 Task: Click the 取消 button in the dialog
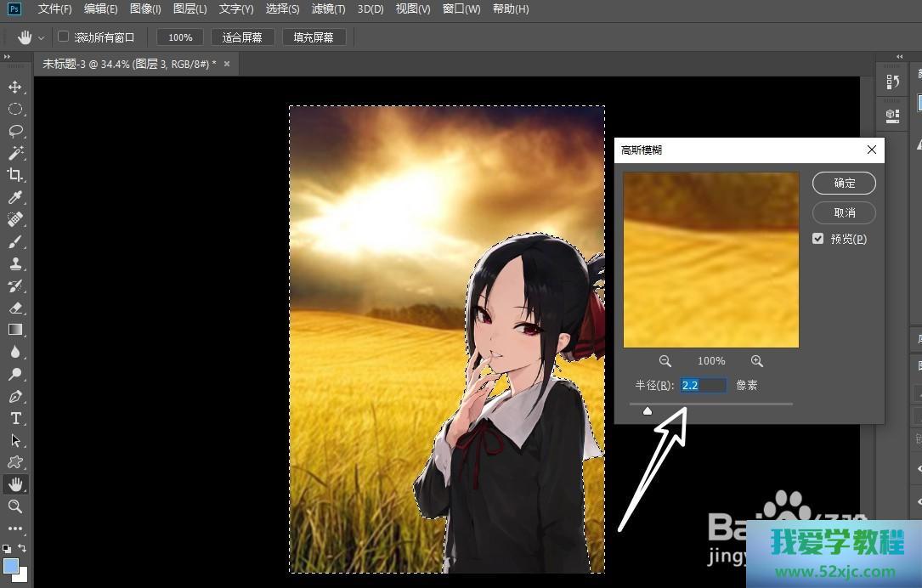844,212
